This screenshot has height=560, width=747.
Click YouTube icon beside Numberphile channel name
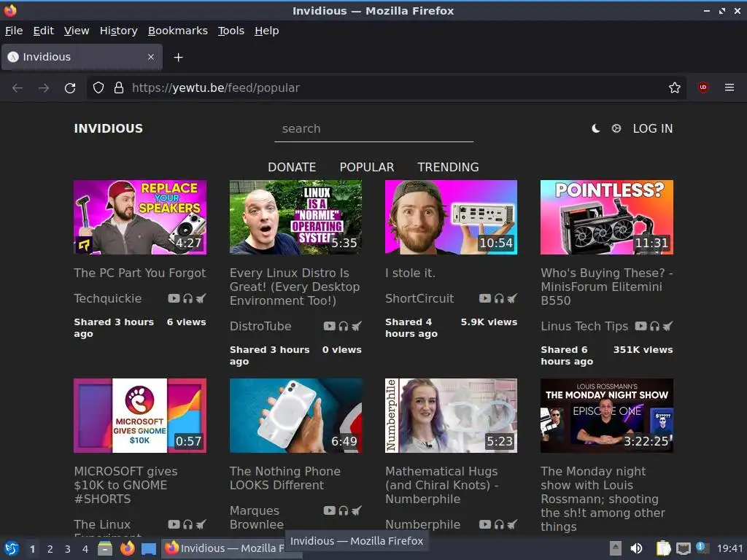tap(485, 524)
